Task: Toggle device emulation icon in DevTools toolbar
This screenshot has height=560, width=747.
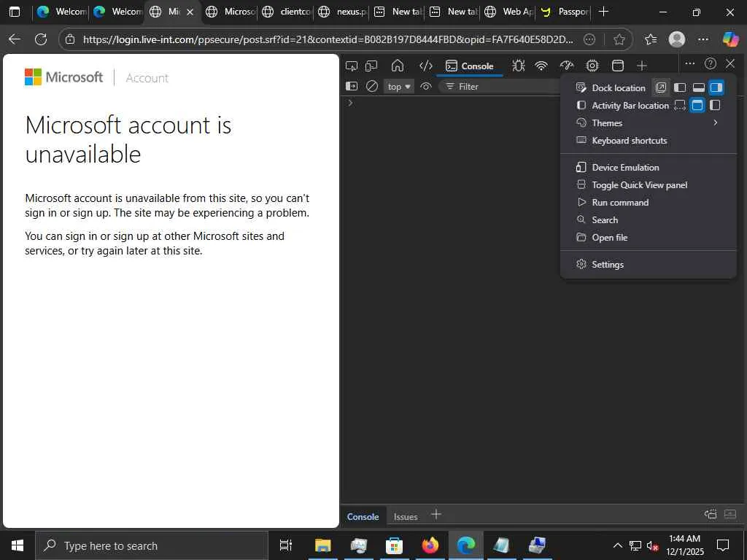Action: (371, 66)
